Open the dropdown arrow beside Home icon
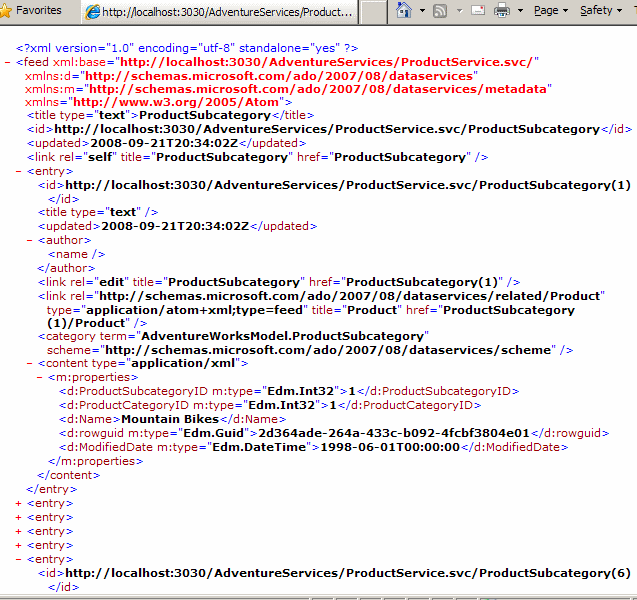 421,11
